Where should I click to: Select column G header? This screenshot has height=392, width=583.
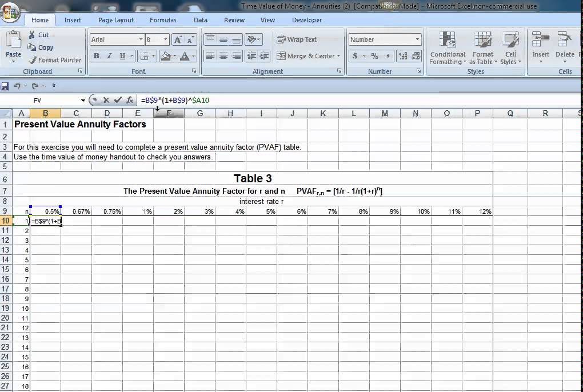pyautogui.click(x=199, y=113)
